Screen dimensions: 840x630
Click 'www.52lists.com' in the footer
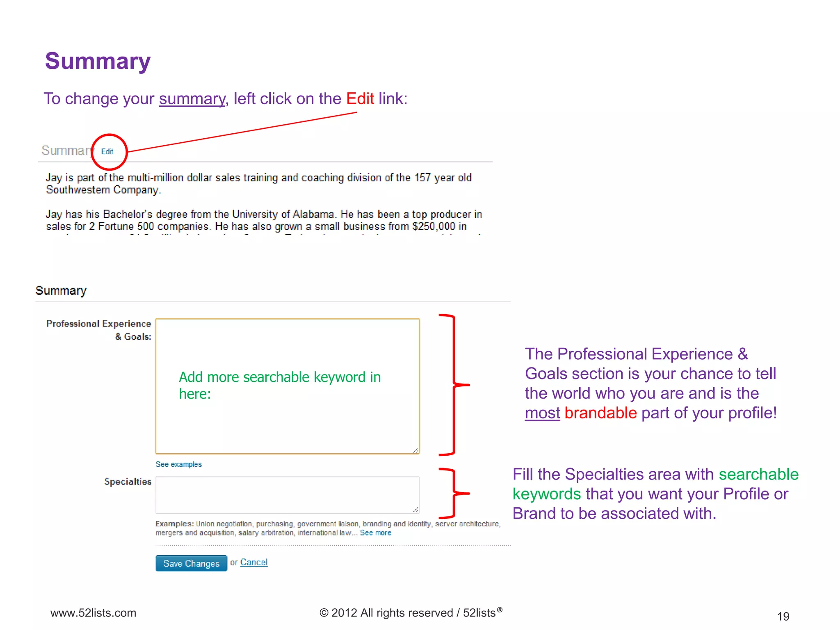93,613
